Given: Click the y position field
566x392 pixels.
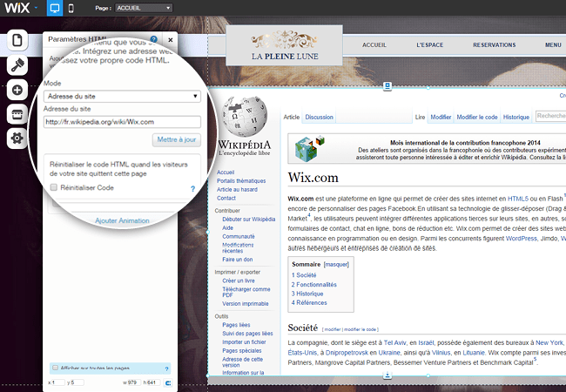Looking at the screenshot, I should point(77,382).
